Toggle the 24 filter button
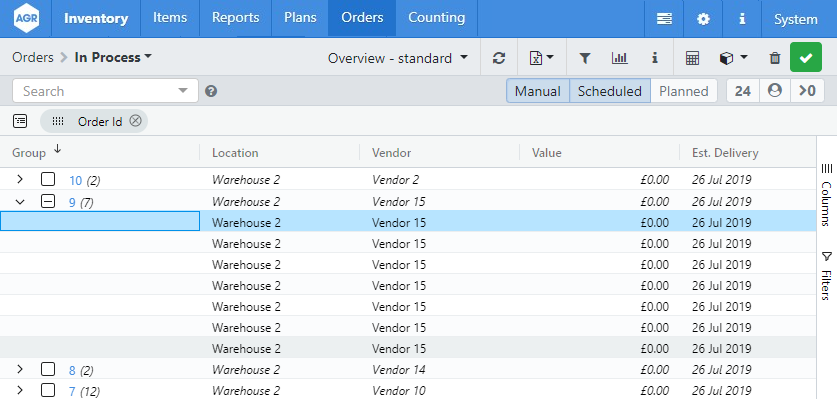This screenshot has height=399, width=837. click(743, 91)
